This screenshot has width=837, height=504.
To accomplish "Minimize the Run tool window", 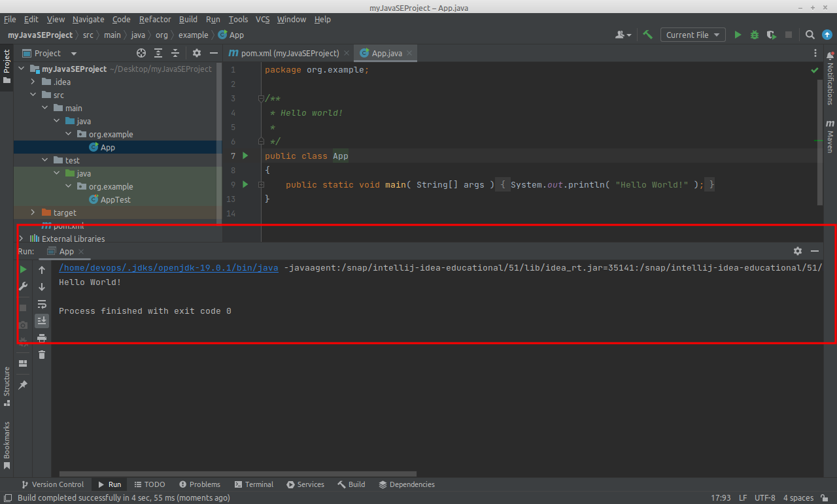I will click(x=815, y=251).
